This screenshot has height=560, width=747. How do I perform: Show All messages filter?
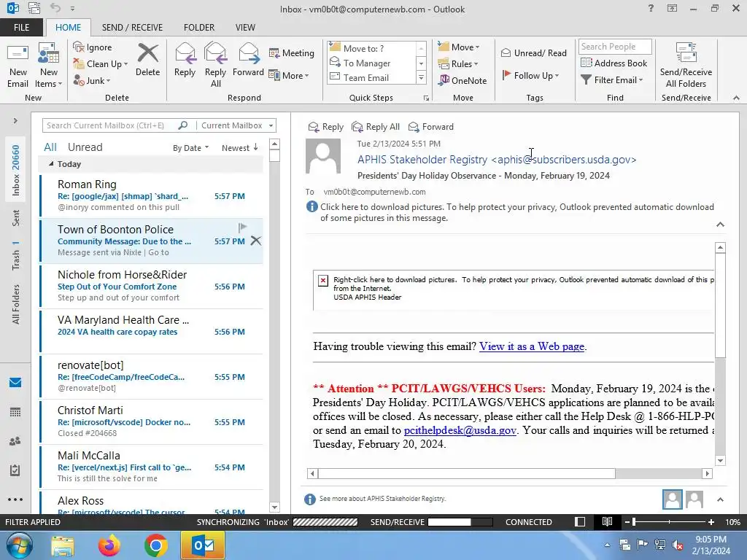click(x=50, y=147)
